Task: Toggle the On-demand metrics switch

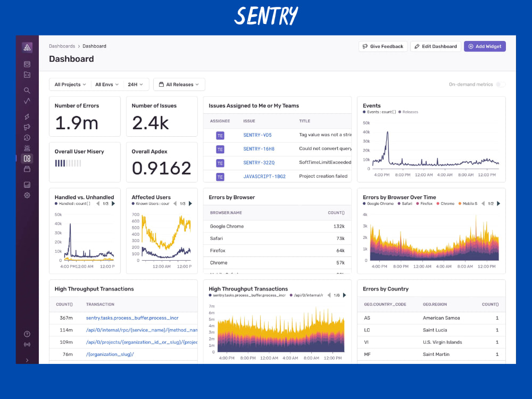Action: [x=501, y=84]
